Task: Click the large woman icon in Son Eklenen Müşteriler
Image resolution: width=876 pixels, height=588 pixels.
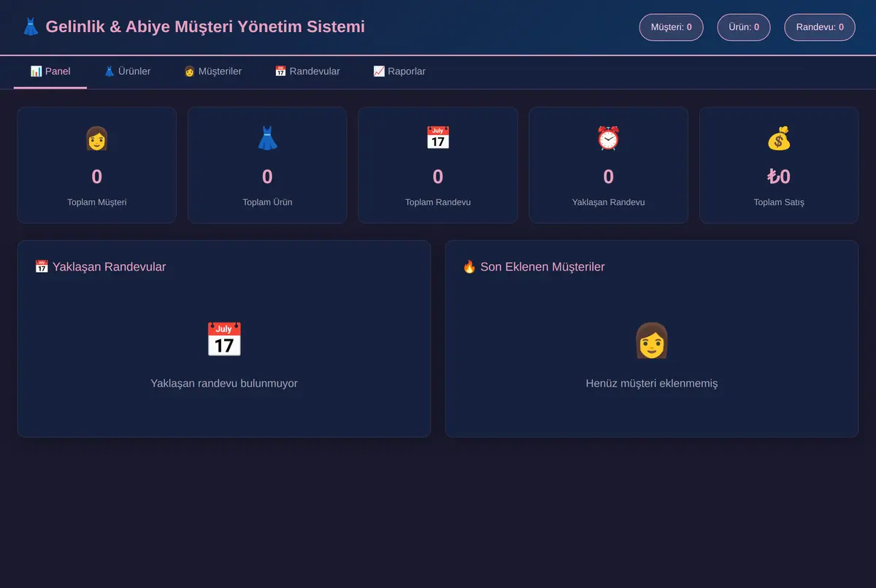Action: [x=652, y=340]
